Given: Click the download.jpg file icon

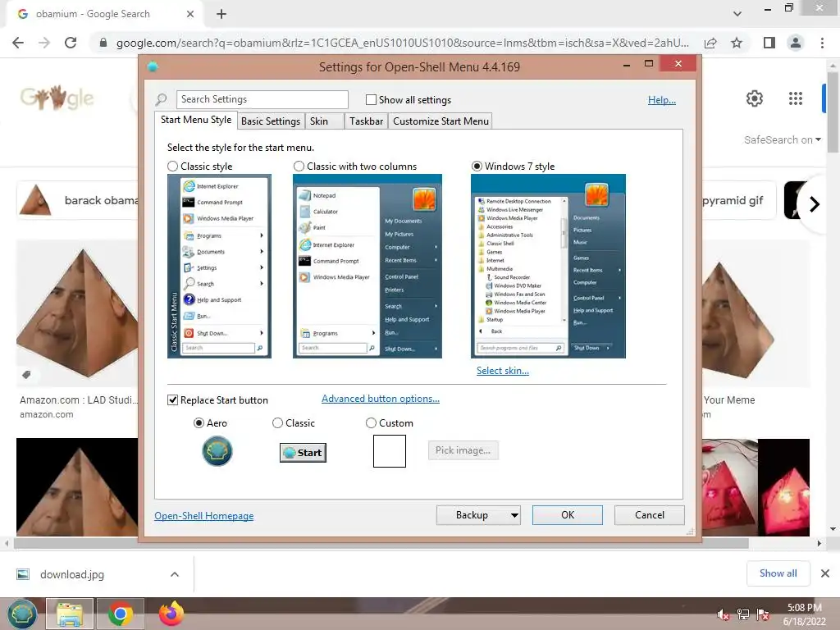Looking at the screenshot, I should coord(23,574).
